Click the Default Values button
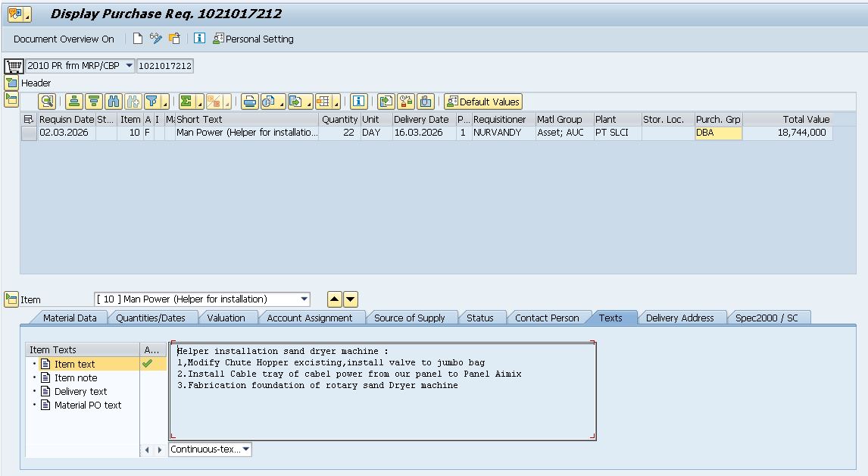868x476 pixels. coord(483,102)
